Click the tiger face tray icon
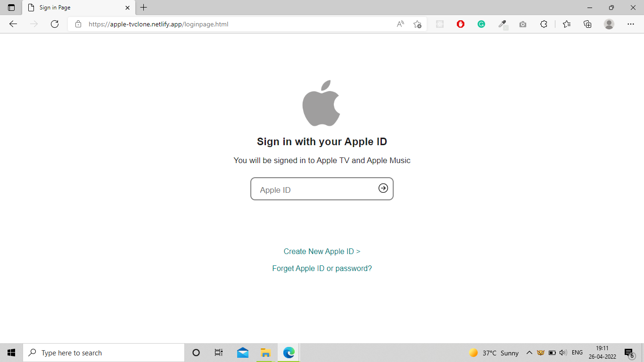644x362 pixels. click(x=541, y=353)
